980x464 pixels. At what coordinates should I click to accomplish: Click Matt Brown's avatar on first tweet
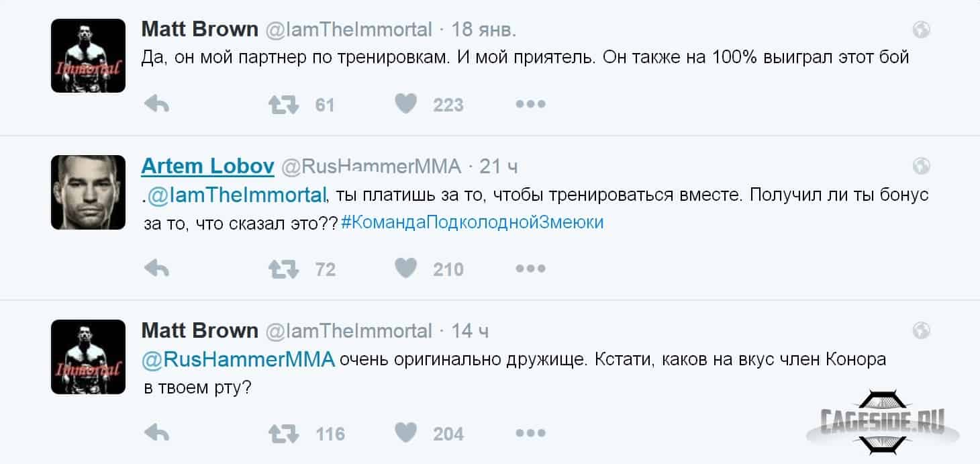point(88,55)
